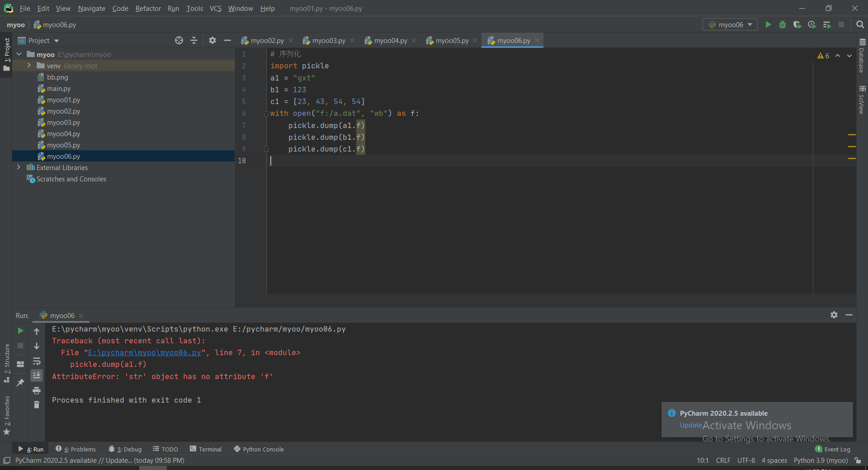Restore layout icon in Run panel

(x=20, y=364)
